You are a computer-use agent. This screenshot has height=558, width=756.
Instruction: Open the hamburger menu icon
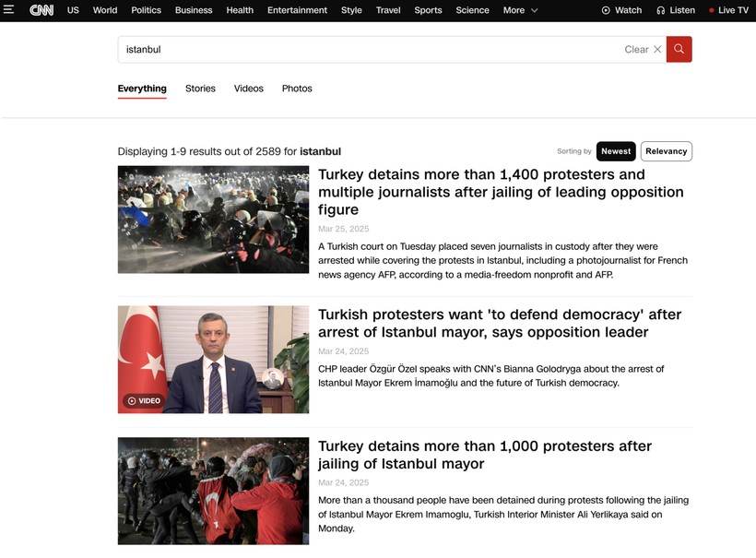tap(8, 9)
